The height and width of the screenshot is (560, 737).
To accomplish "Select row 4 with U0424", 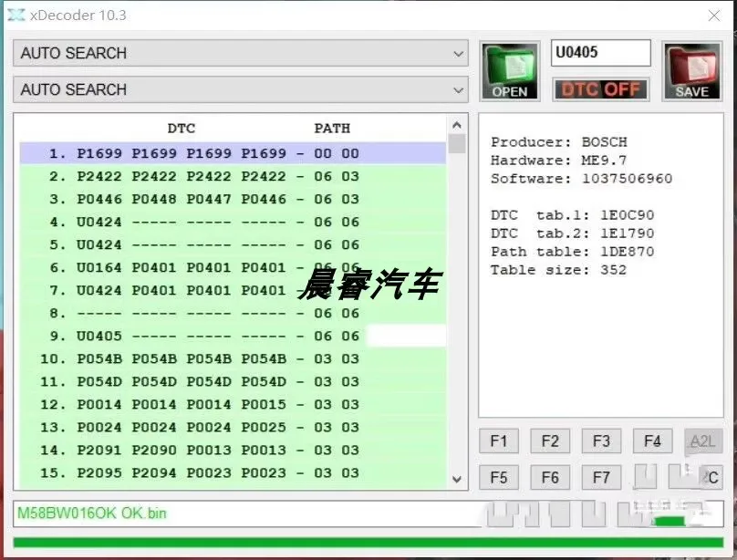I will coord(233,222).
